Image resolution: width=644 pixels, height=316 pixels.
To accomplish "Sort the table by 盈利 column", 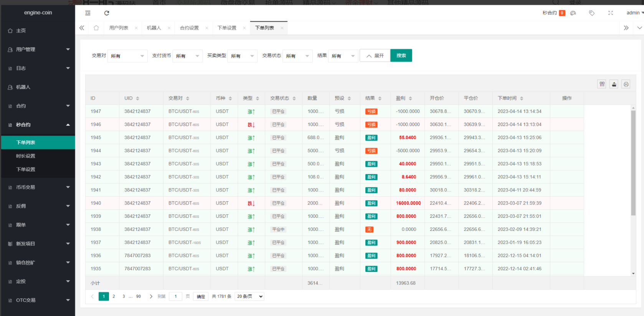I will tap(410, 98).
